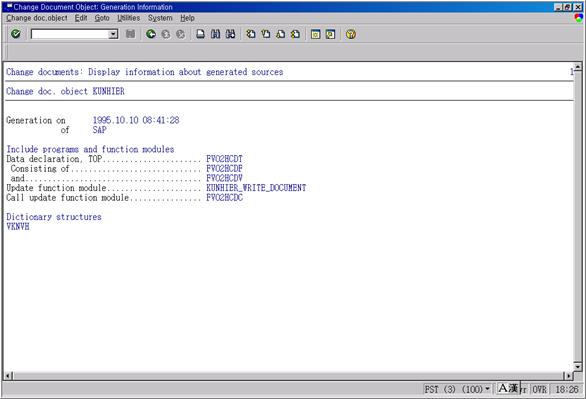This screenshot has width=586, height=399.
Task: Click the green Enter checkmark icon
Action: [16, 34]
